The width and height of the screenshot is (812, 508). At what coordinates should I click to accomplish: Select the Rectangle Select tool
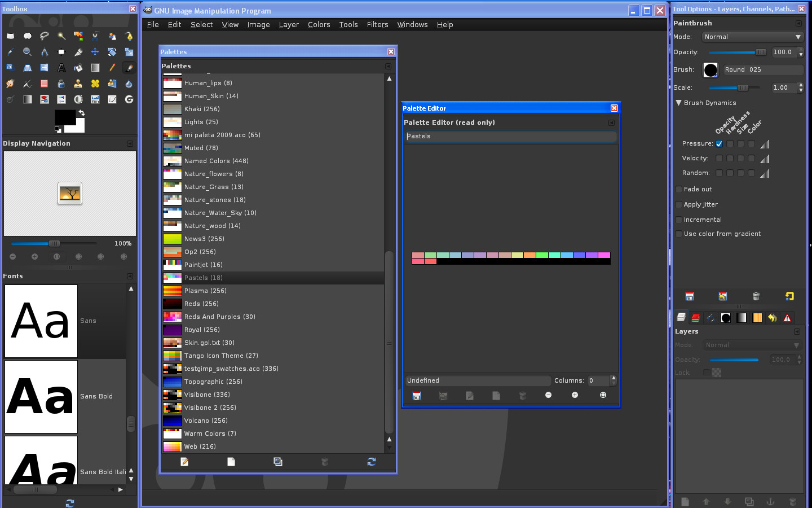tap(10, 36)
